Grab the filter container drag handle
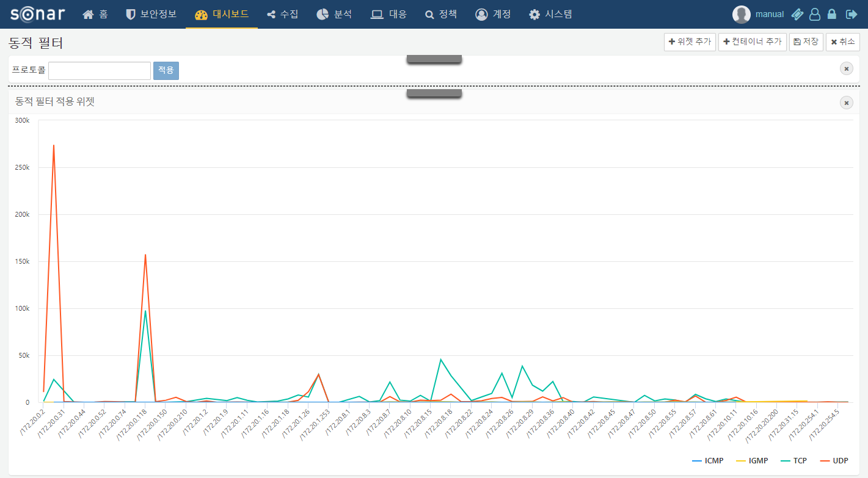The image size is (868, 478). (x=434, y=59)
